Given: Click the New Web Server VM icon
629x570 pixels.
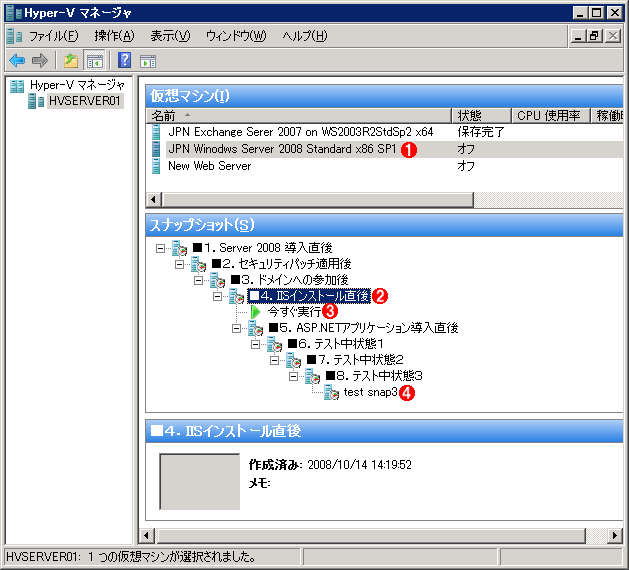Looking at the screenshot, I should tap(156, 166).
